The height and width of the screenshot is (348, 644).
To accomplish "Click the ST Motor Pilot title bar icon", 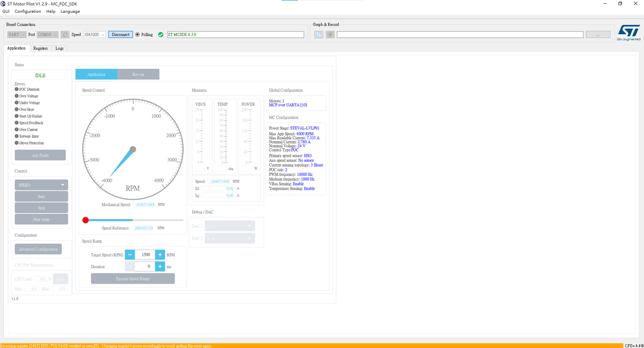I will pyautogui.click(x=3, y=4).
